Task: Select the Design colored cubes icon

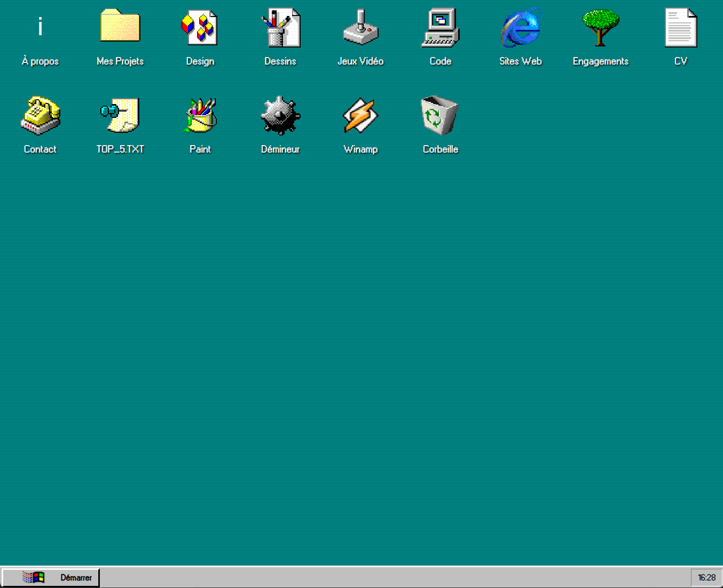Action: coord(200,28)
